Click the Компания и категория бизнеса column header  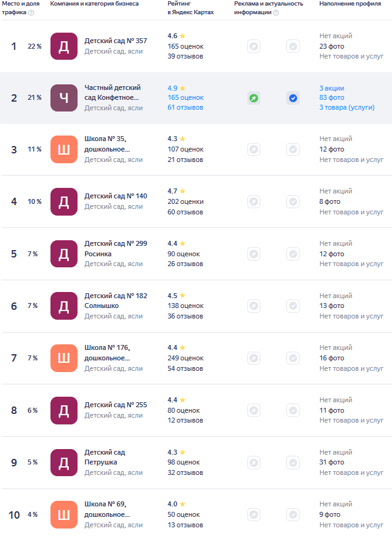(94, 4)
